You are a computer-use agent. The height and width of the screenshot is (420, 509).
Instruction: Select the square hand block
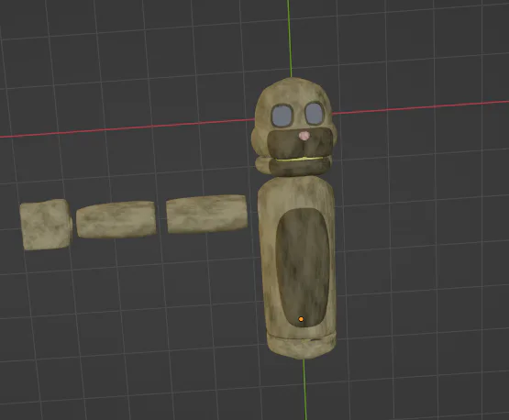click(x=46, y=225)
